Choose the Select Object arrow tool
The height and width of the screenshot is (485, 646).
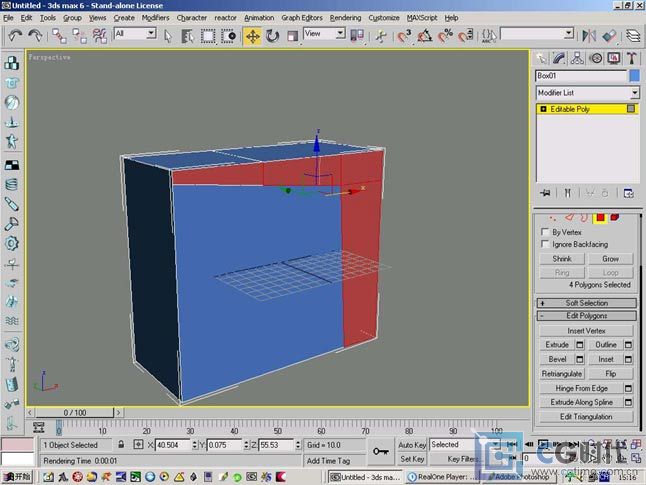(x=168, y=36)
